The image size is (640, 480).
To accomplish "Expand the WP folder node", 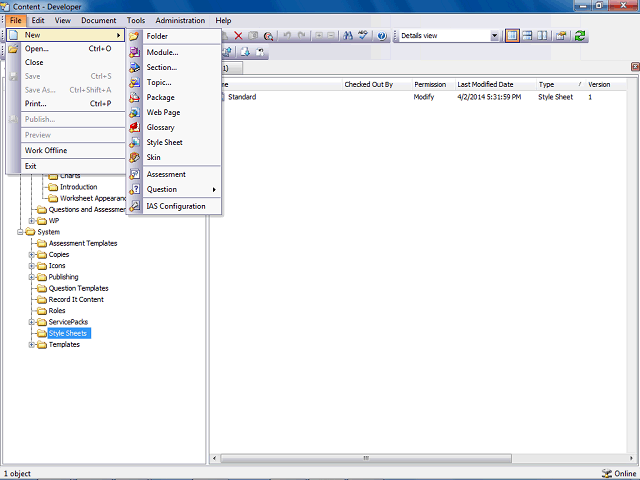I will [x=31, y=221].
